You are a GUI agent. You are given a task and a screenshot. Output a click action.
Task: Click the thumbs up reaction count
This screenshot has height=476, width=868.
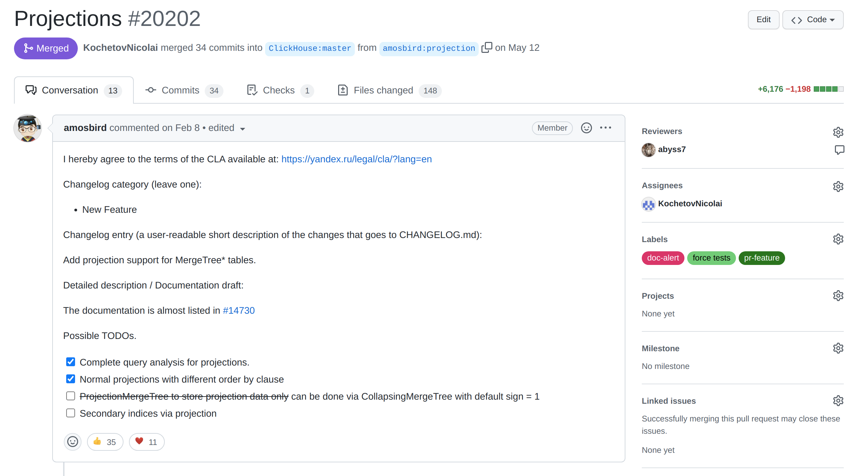(x=105, y=442)
